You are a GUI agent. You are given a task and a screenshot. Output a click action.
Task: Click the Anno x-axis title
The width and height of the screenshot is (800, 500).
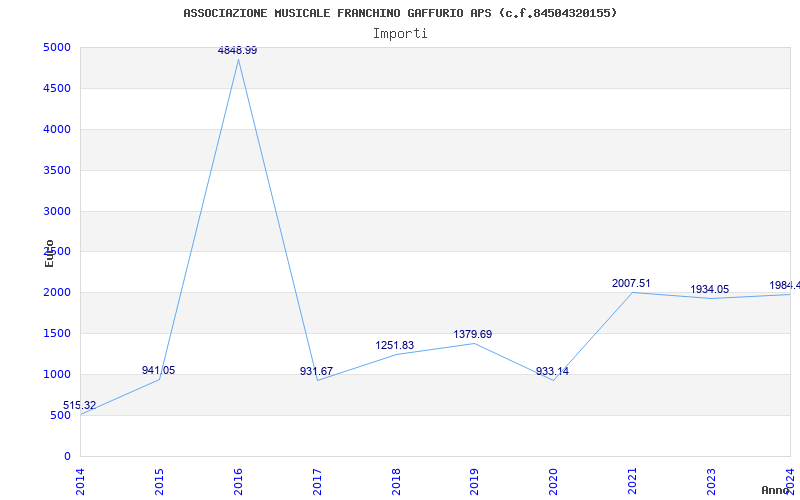(776, 490)
